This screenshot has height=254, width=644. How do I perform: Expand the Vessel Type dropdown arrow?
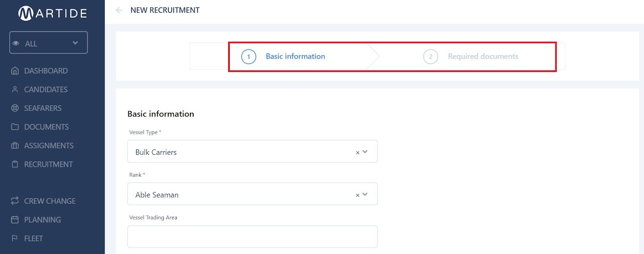click(x=365, y=152)
